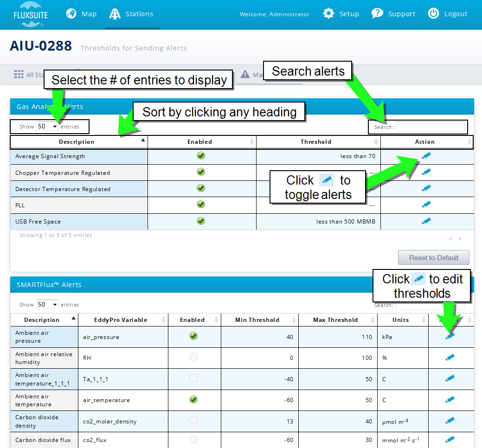Sort SMARTFlux table by Min Threshold
Image resolution: width=482 pixels, height=448 pixels.
[x=259, y=320]
